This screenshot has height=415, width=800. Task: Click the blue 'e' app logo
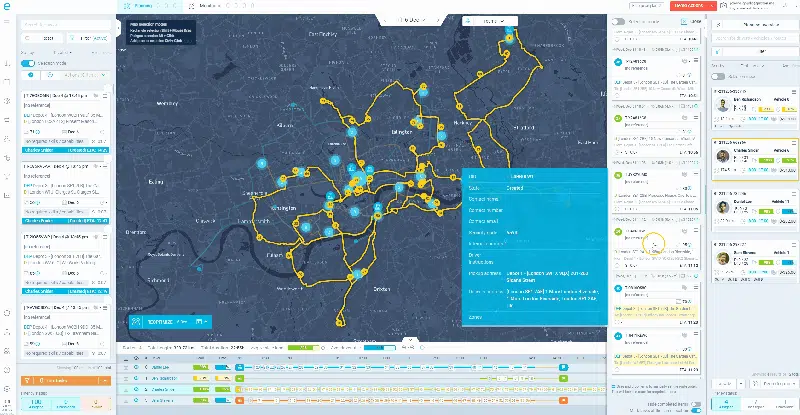(x=7, y=6)
